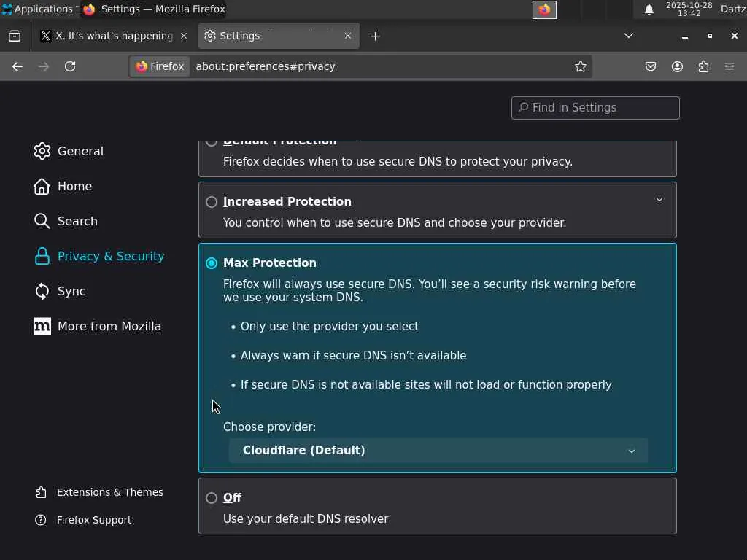Viewport: 747px width, 560px height.
Task: Bookmark this page with the star icon
Action: coord(581,66)
